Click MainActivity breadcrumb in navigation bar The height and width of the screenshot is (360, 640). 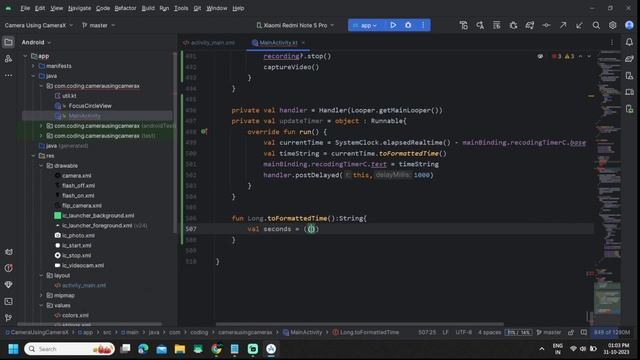pos(302,332)
